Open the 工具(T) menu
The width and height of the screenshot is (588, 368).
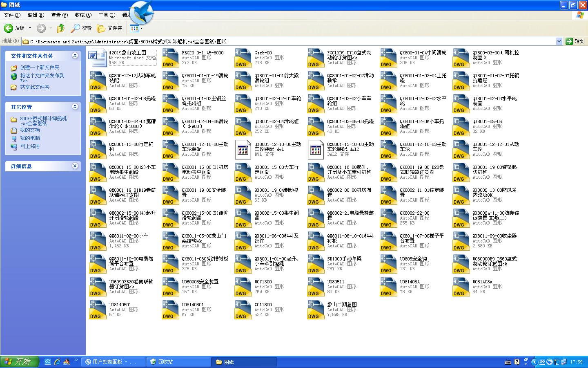(107, 15)
